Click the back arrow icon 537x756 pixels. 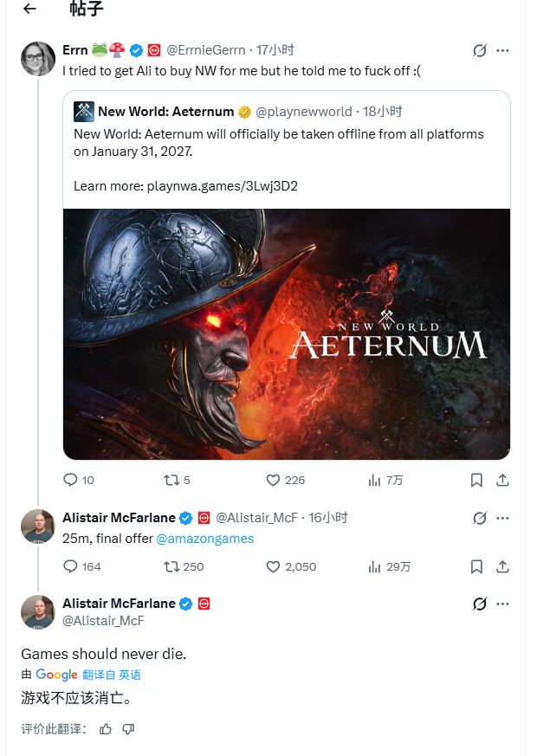30,10
